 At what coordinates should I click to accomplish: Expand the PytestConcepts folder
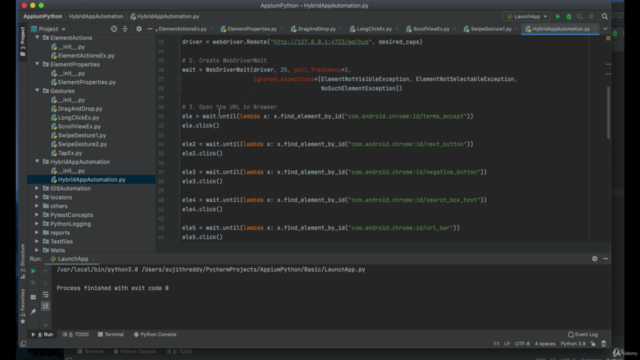point(37,215)
